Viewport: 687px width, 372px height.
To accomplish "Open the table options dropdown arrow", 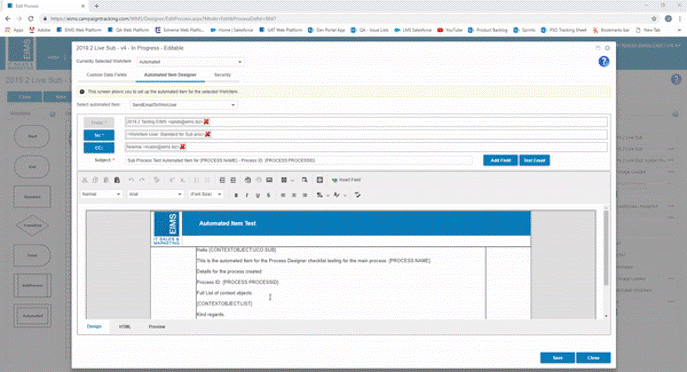I will [x=292, y=181].
